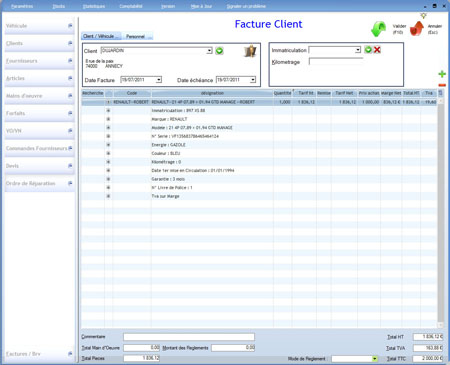The height and width of the screenshot is (365, 450).
Task: Open the Clients sidebar section
Action: pyautogui.click(x=39, y=43)
